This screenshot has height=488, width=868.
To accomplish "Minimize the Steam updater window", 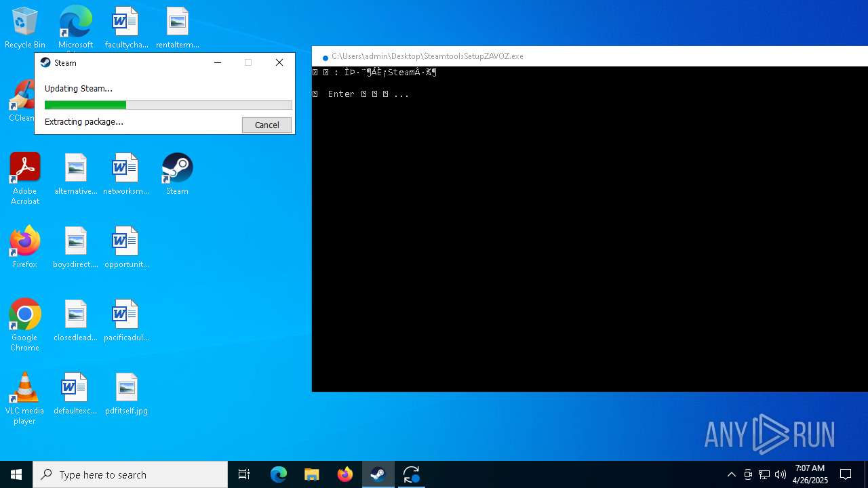I will 218,62.
